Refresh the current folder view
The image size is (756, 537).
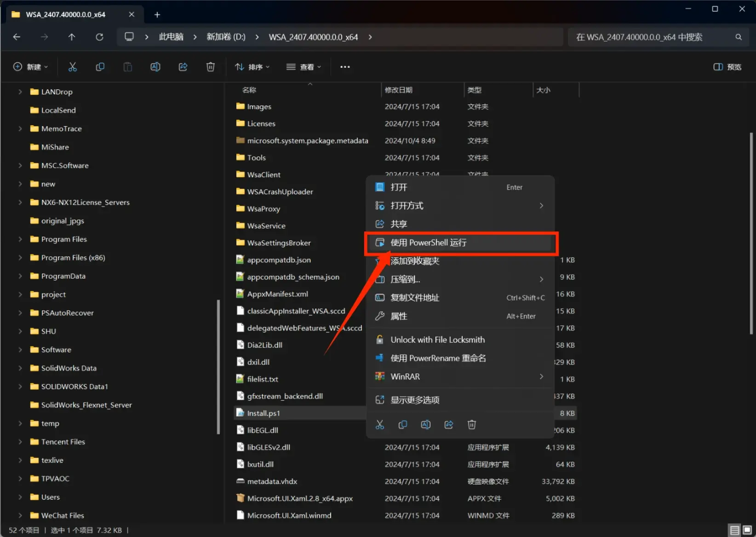(x=99, y=37)
